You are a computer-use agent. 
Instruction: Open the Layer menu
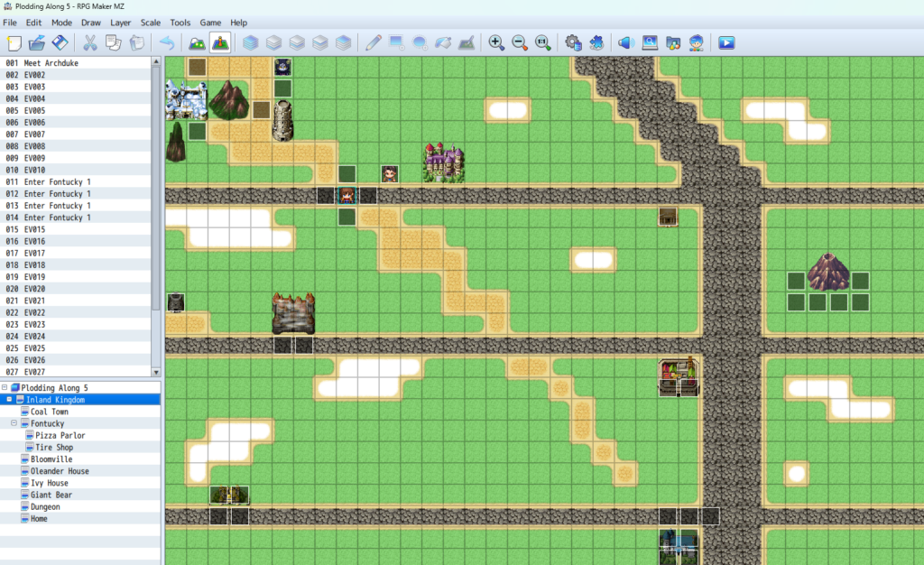(x=120, y=23)
